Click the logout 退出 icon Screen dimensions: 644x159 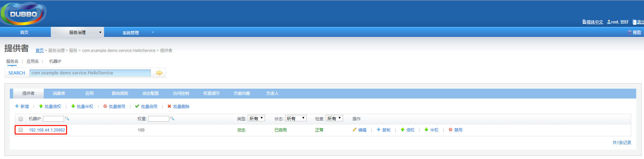click(x=634, y=22)
